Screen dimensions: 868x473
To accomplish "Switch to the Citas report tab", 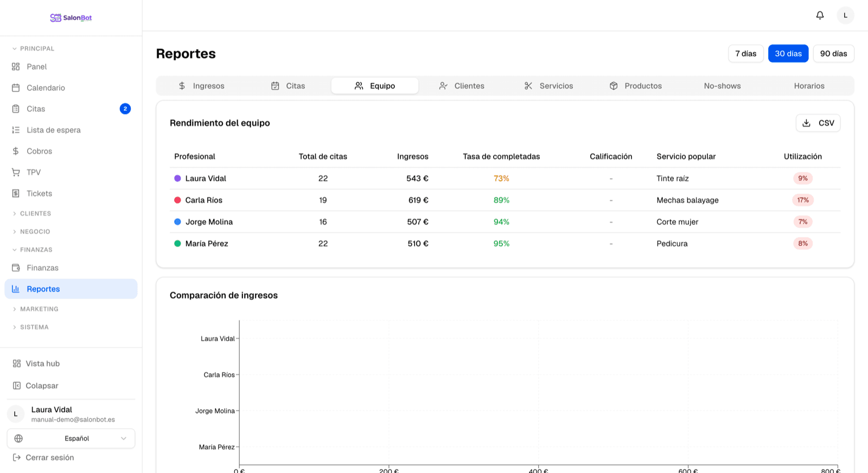I will click(x=288, y=86).
